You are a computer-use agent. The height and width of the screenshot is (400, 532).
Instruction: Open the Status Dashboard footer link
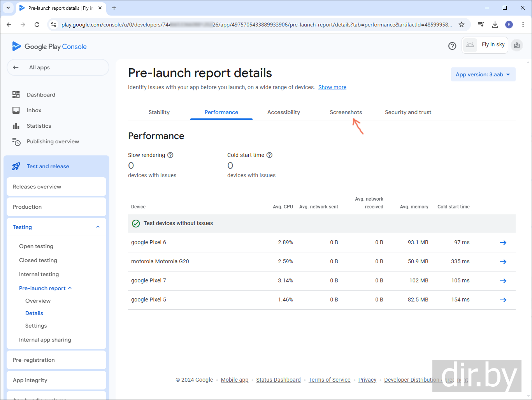[x=278, y=380]
